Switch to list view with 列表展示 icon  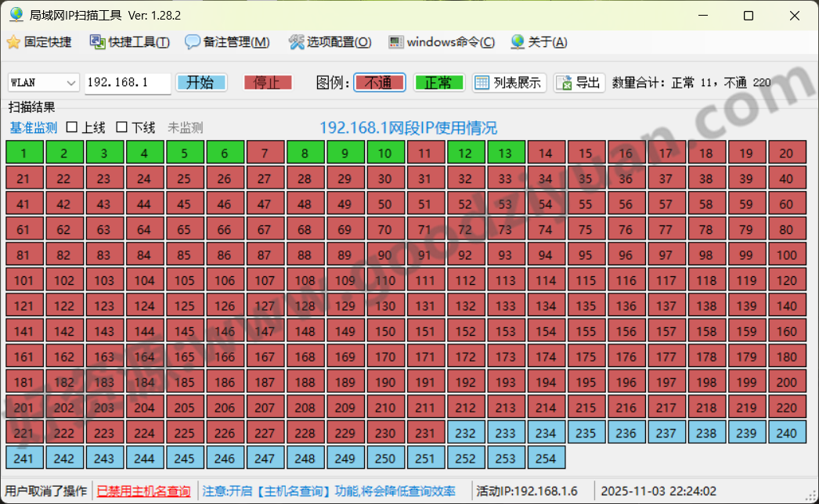(x=483, y=82)
